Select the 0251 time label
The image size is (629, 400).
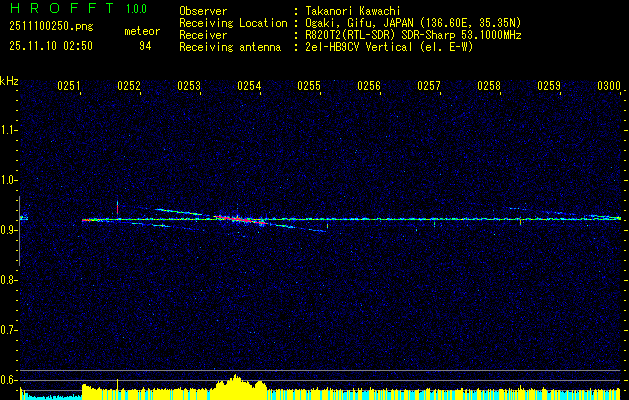[x=69, y=86]
